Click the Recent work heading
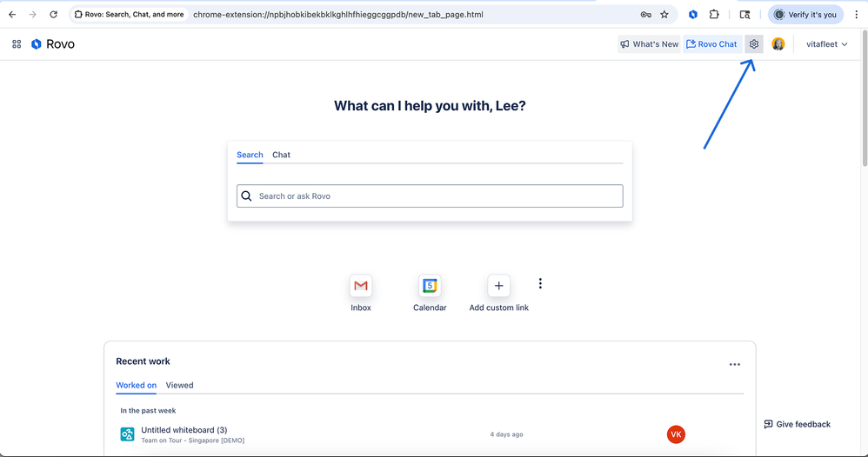Image resolution: width=868 pixels, height=457 pixels. pos(143,361)
